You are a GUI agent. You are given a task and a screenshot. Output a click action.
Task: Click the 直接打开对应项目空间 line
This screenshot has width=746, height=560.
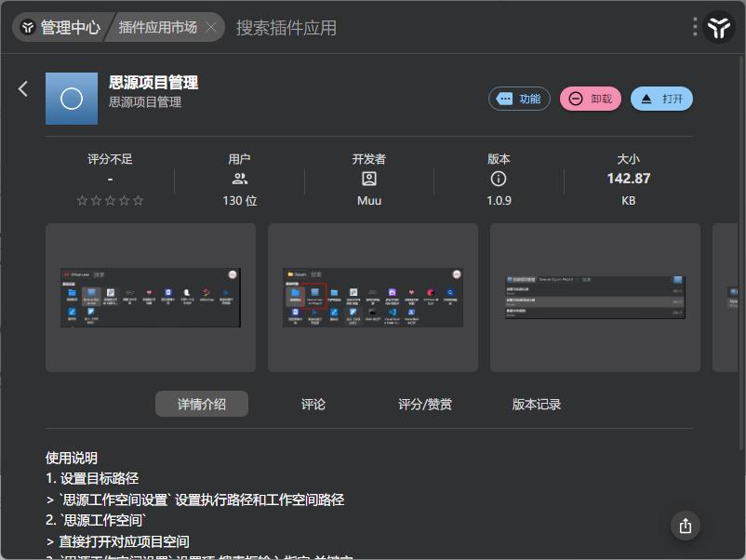pos(124,541)
